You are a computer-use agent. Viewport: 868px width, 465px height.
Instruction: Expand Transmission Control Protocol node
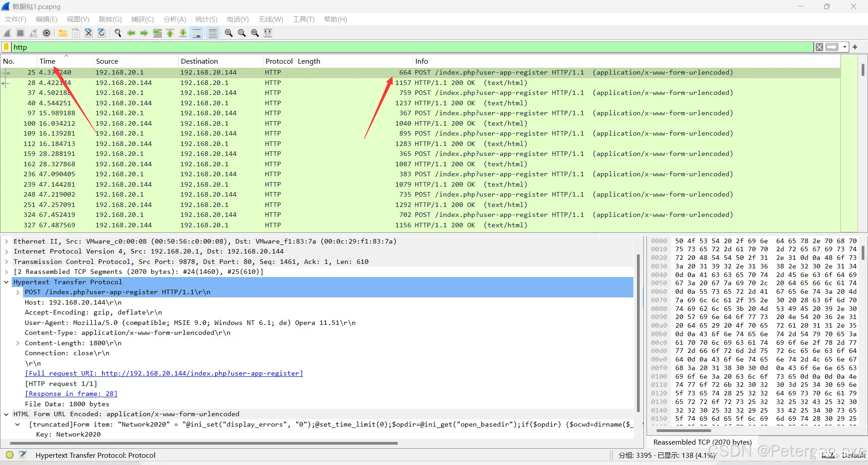[x=6, y=262]
